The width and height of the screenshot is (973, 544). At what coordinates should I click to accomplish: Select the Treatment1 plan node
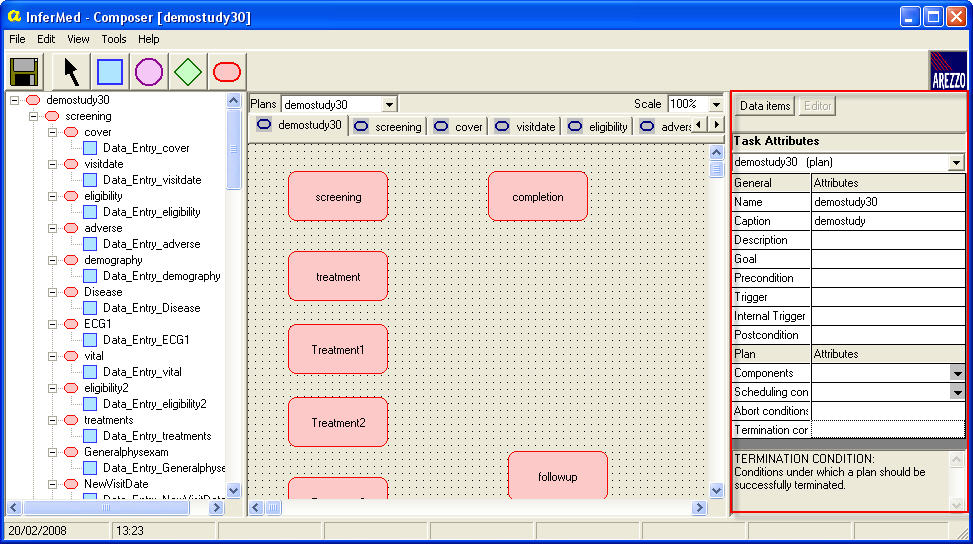(338, 350)
